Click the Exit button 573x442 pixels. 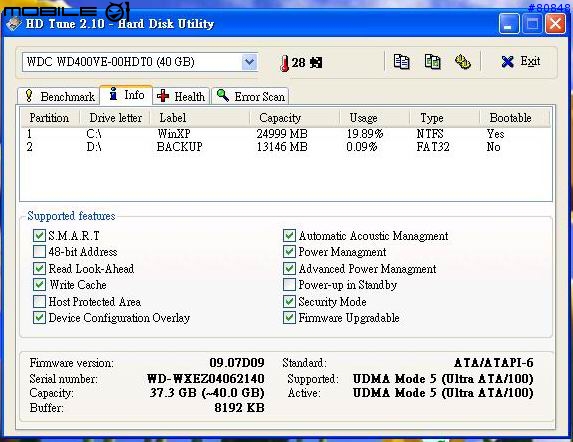coord(520,61)
